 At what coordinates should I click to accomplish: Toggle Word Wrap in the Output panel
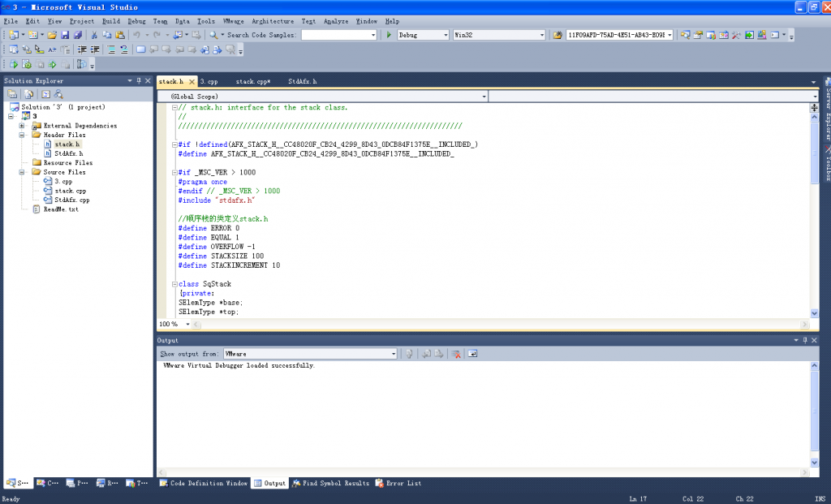[x=472, y=354]
